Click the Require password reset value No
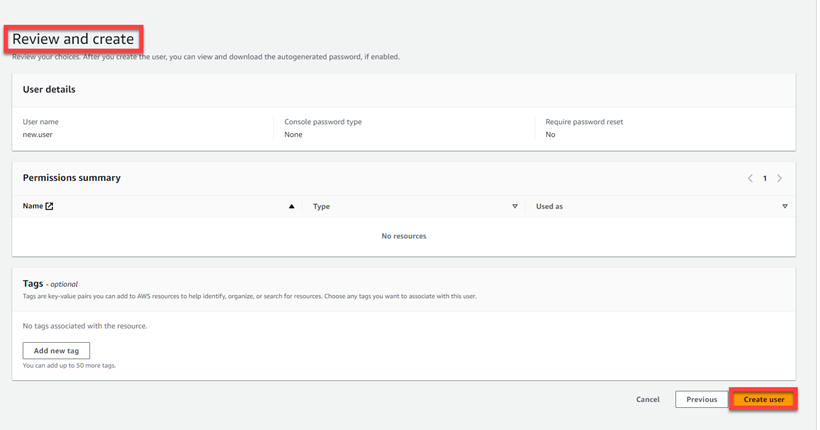The image size is (820, 430). point(550,134)
